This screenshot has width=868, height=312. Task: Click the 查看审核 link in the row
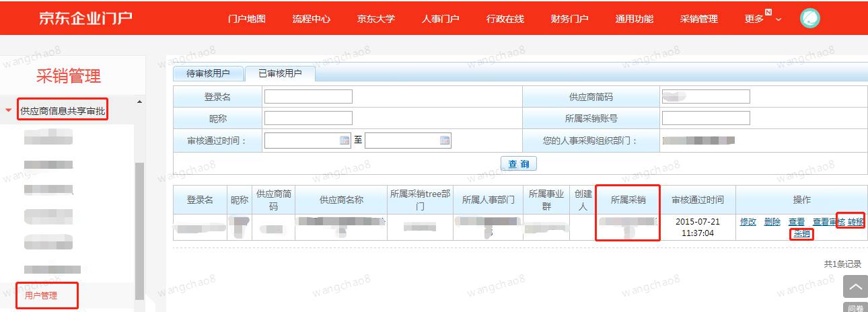[829, 222]
